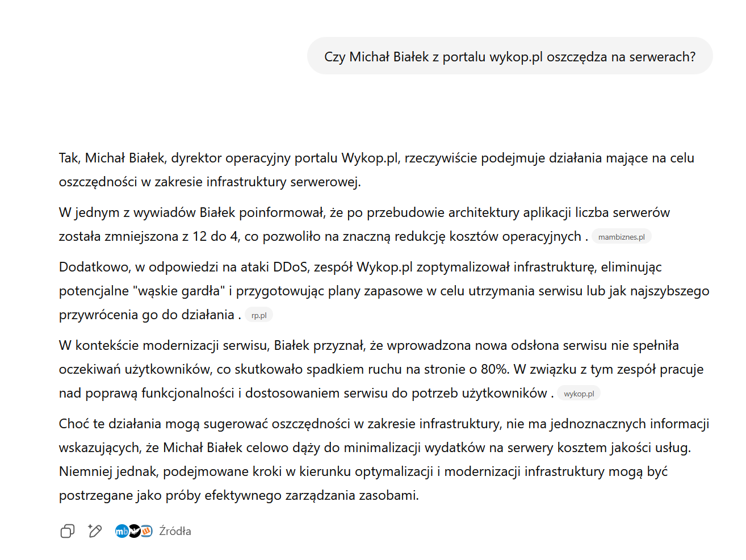Click the edit pencil with sparkle icon
The height and width of the screenshot is (560, 746).
[x=95, y=531]
